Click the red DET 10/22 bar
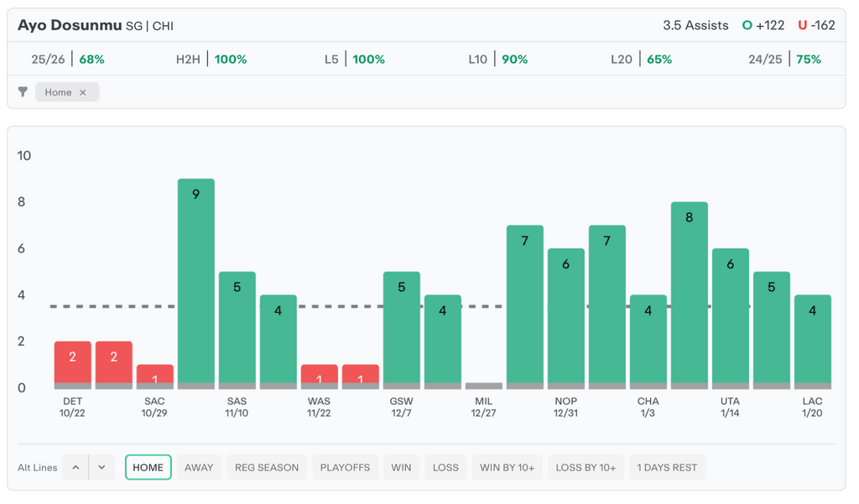Screen dimensions: 859x504 72,364
